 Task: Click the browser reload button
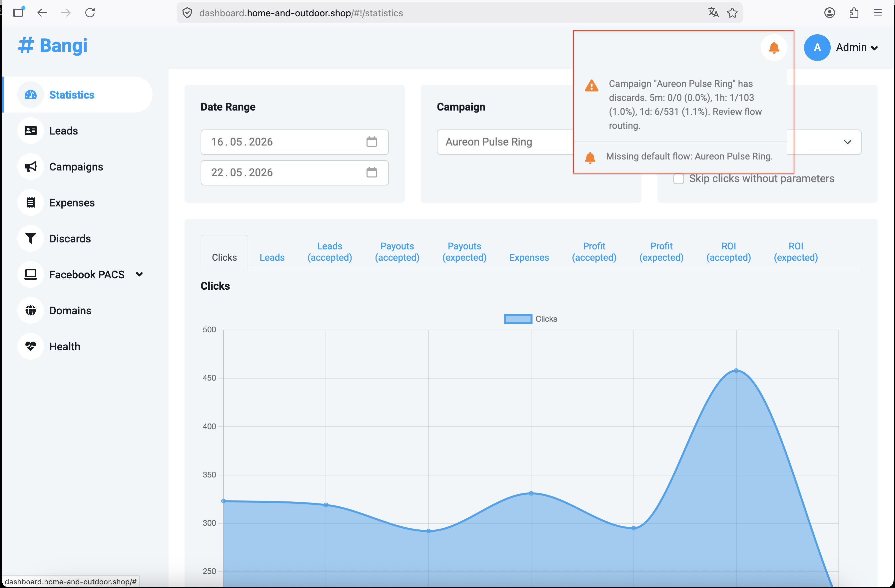click(90, 13)
